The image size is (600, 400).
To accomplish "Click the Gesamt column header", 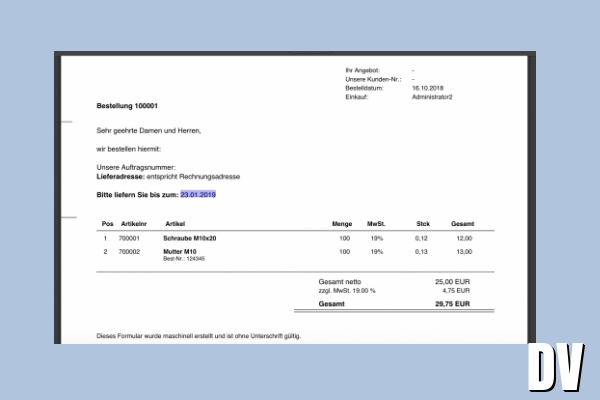I will click(x=462, y=223).
